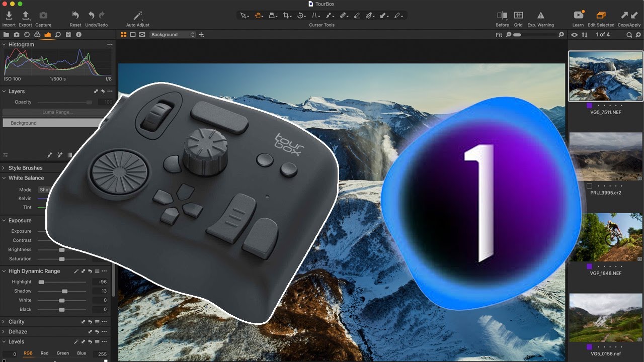Click purple color tag under VG5_7511.NEF
Screen dimensions: 644x362
589,106
